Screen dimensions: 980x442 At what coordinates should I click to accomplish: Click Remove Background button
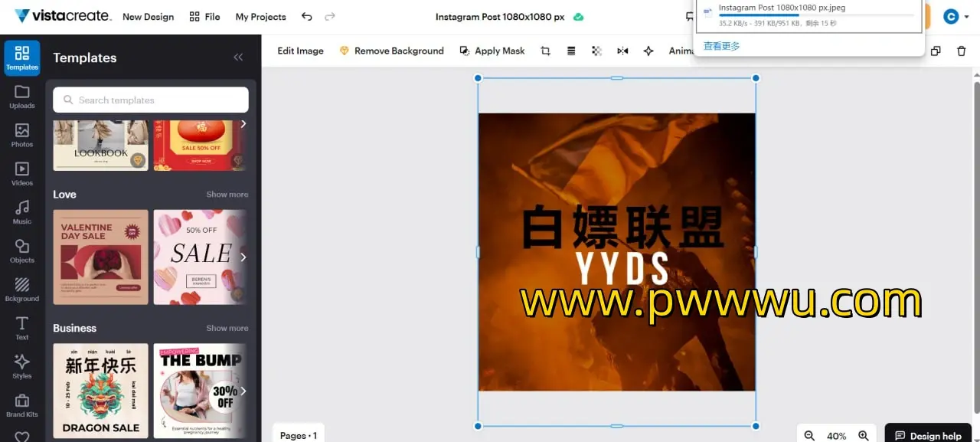click(x=391, y=51)
